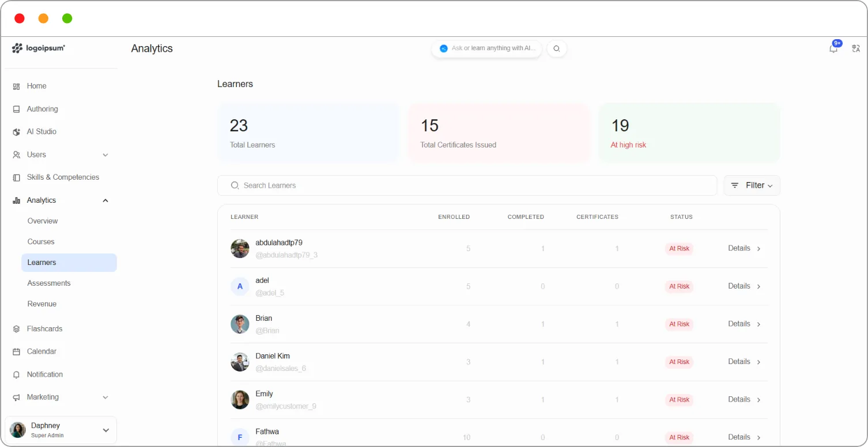Click Daniel Kim's avatar photo

click(x=240, y=362)
